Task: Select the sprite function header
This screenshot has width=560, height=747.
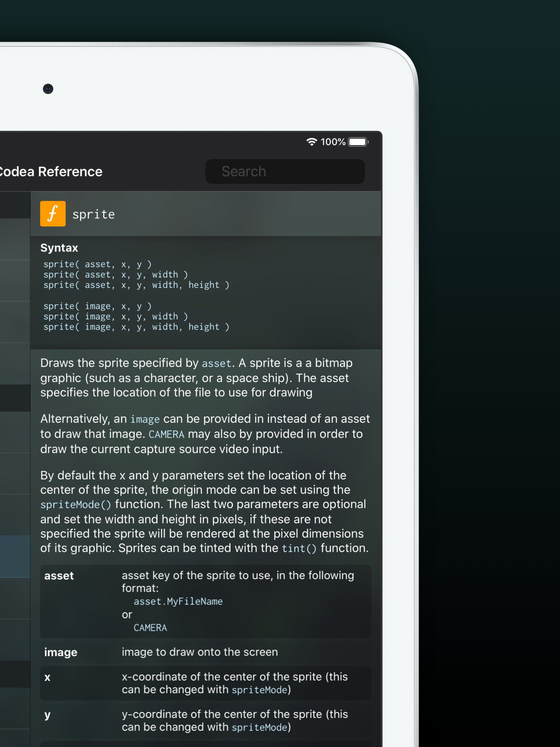Action: pos(94,214)
